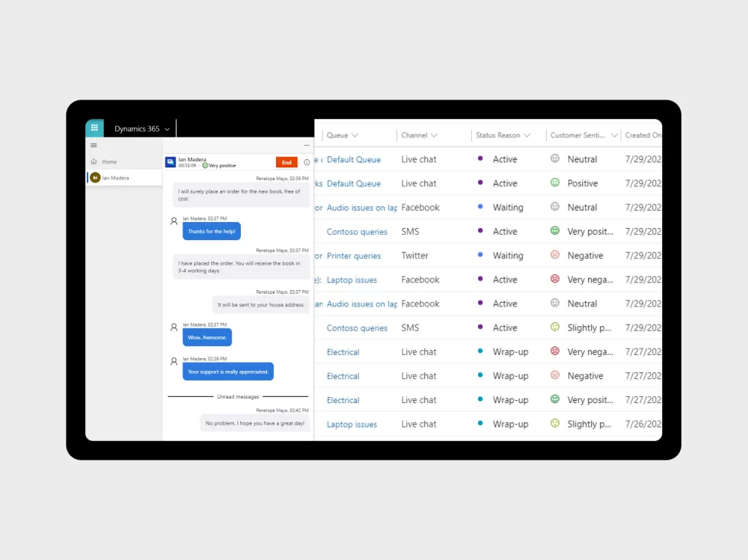Screen dimensions: 748x560
Task: Click the No problem, have a great day message
Action: coord(255,423)
